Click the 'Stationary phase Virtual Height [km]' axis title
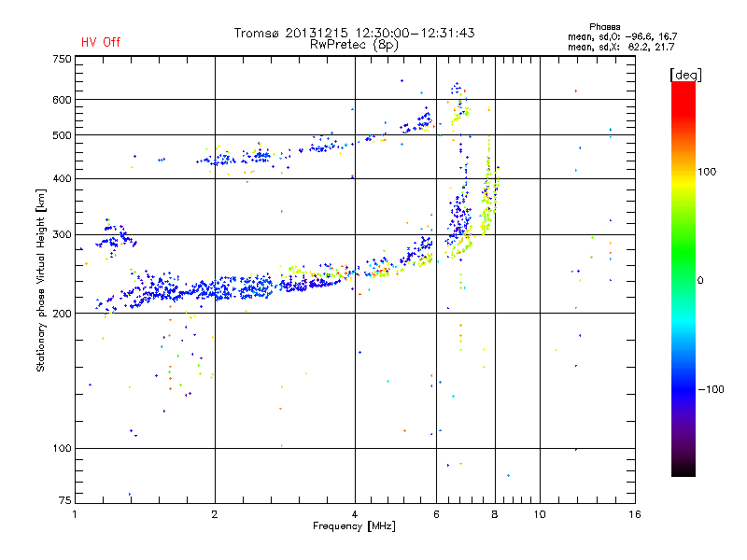Screen dimensions: 747x560 coord(41,281)
